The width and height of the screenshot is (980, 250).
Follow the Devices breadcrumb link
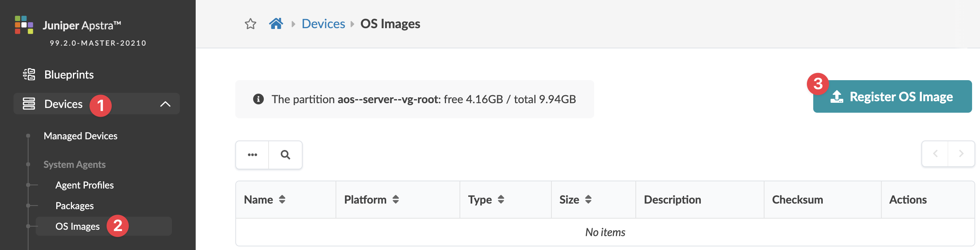[x=323, y=24]
